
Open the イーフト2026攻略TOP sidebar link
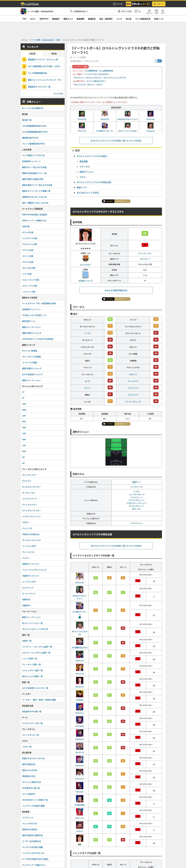(33, 108)
